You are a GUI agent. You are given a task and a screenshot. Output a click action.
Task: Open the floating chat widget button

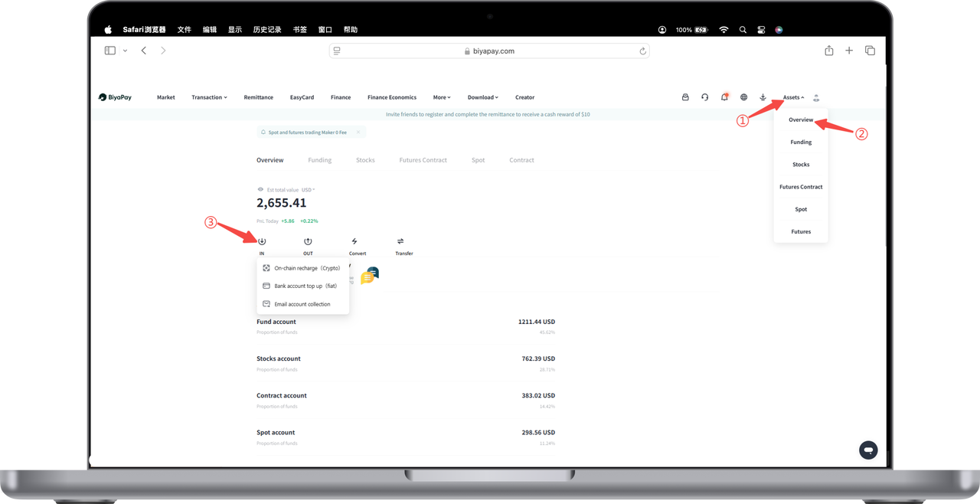click(867, 450)
